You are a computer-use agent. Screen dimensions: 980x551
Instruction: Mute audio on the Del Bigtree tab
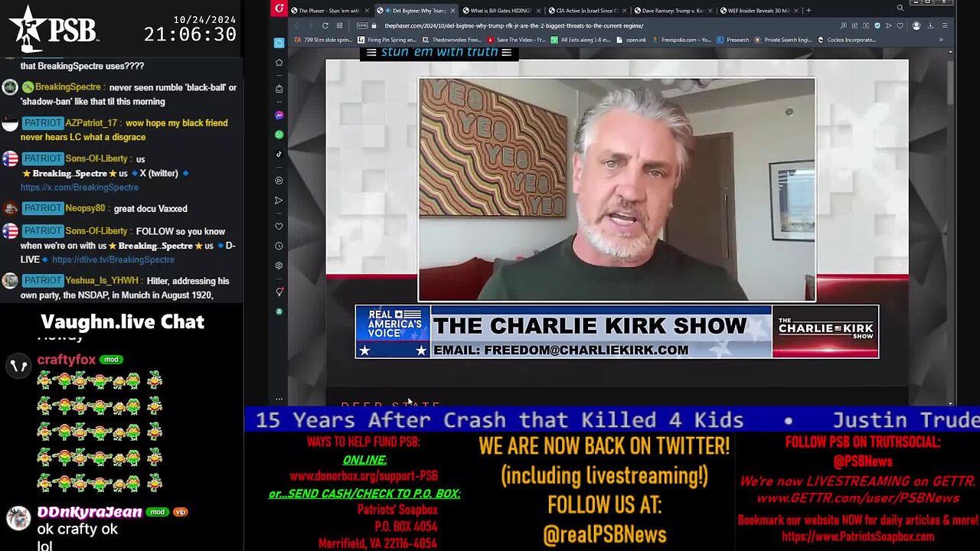[x=388, y=11]
